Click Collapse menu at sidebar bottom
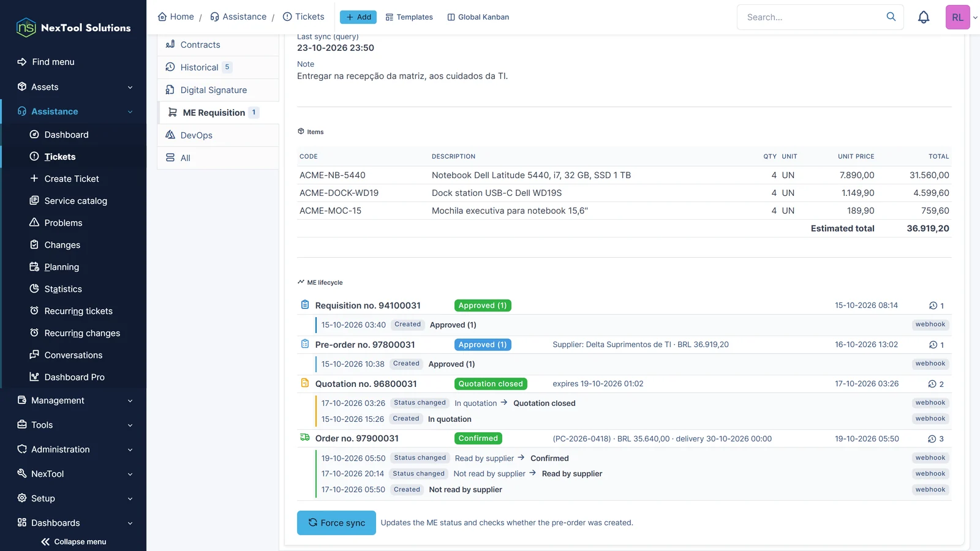 (73, 542)
